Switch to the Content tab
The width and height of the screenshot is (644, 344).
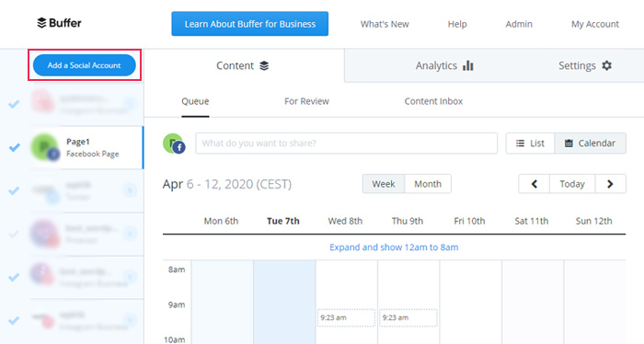(244, 65)
